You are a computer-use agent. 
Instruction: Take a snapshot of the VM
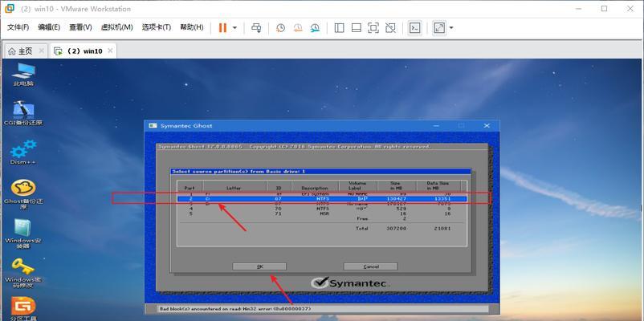pyautogui.click(x=280, y=28)
